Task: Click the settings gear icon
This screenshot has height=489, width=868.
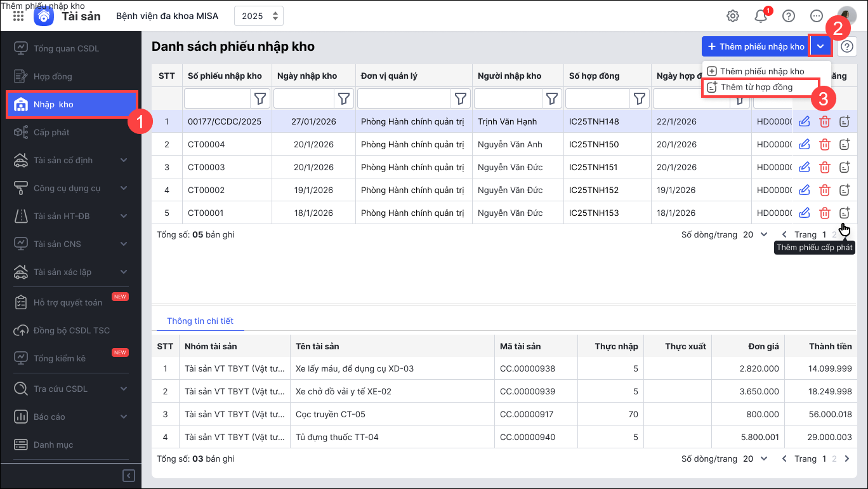Action: [x=733, y=16]
